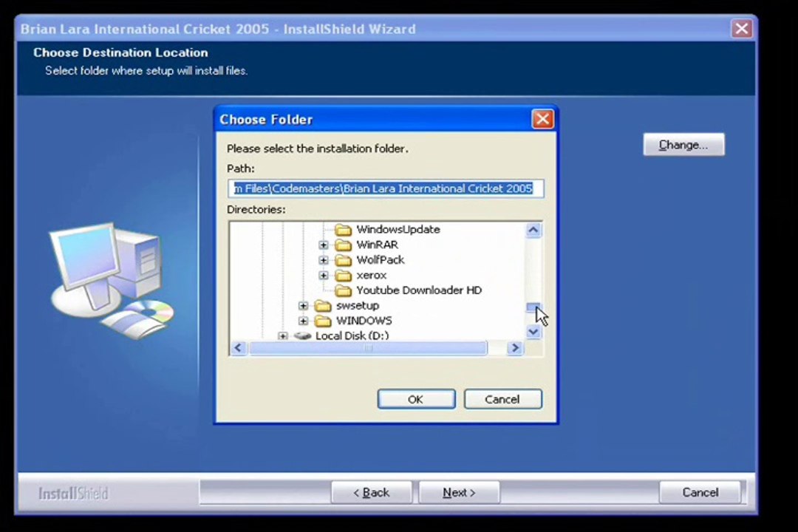The height and width of the screenshot is (532, 798).
Task: Expand the WINDOWS folder node
Action: coord(303,321)
